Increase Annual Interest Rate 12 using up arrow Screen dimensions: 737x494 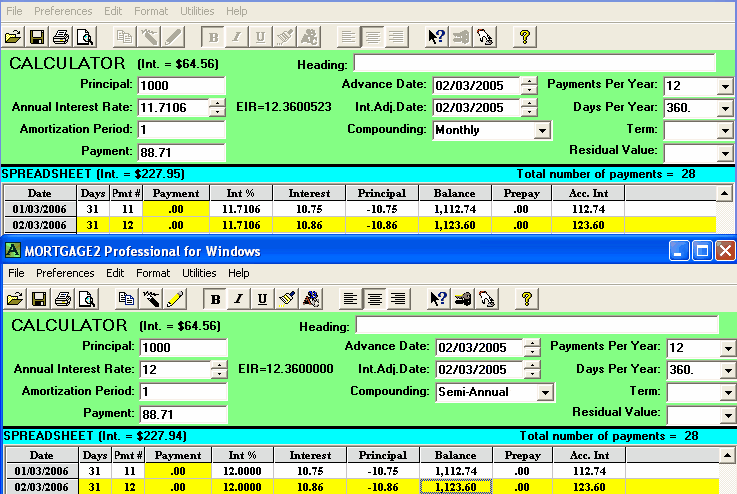(218, 365)
